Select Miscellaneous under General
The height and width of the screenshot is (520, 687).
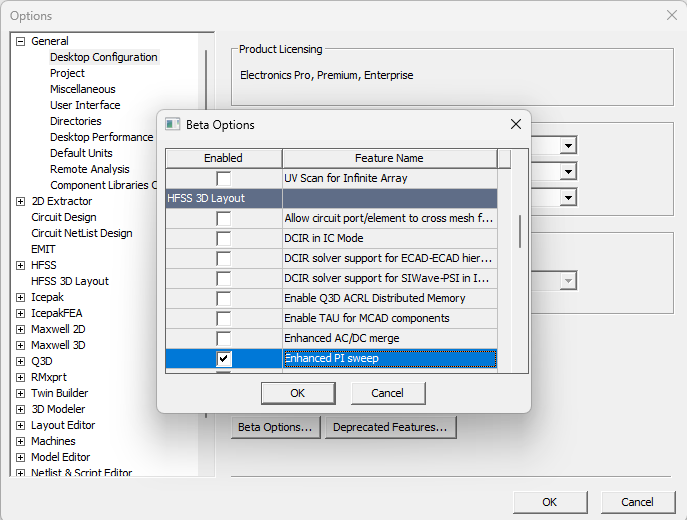pos(83,89)
